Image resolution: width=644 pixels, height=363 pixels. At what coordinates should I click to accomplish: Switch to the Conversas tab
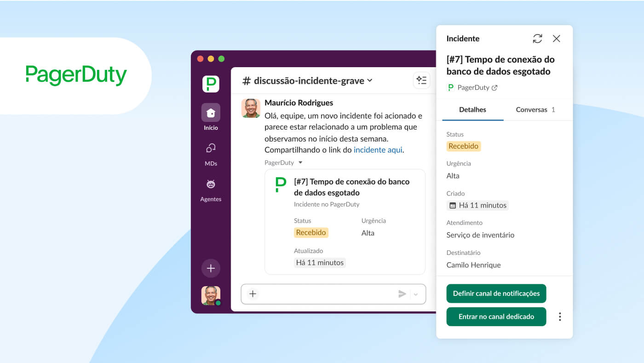[535, 109]
